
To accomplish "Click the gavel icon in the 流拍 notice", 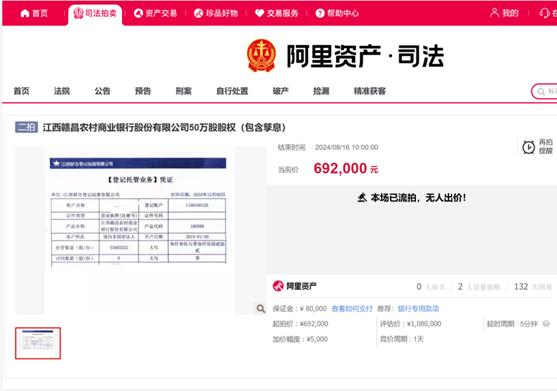I will click(362, 197).
